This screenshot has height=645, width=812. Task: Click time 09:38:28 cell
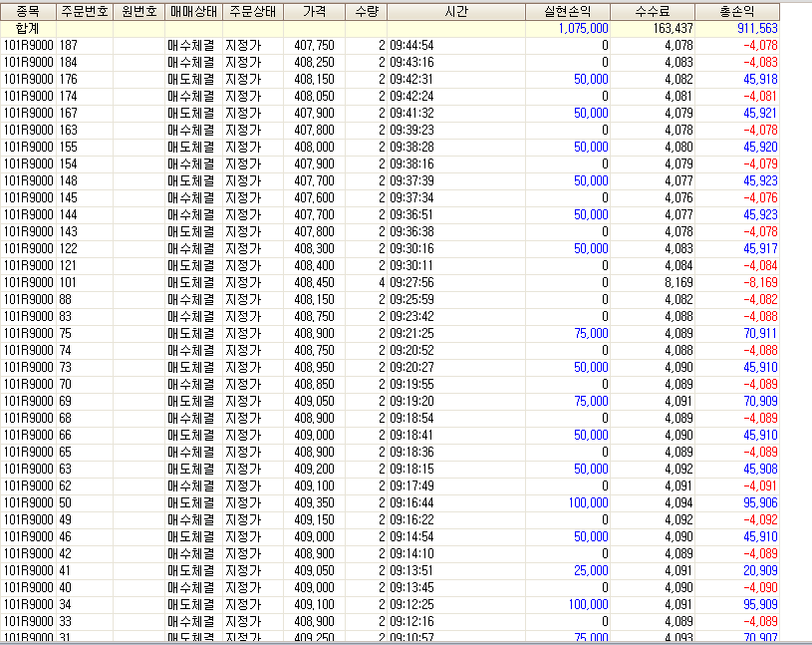pos(411,148)
